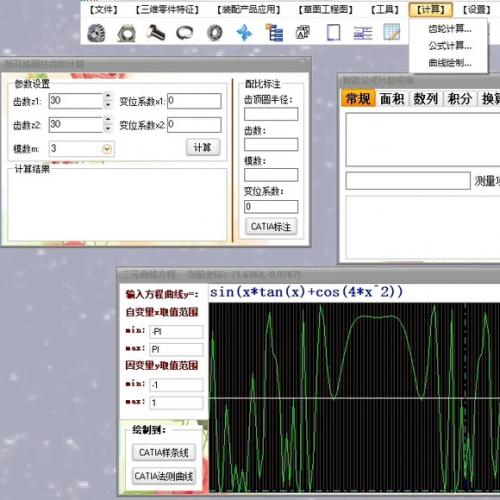Click the y range min field -1
The image size is (500, 500).
point(176,385)
